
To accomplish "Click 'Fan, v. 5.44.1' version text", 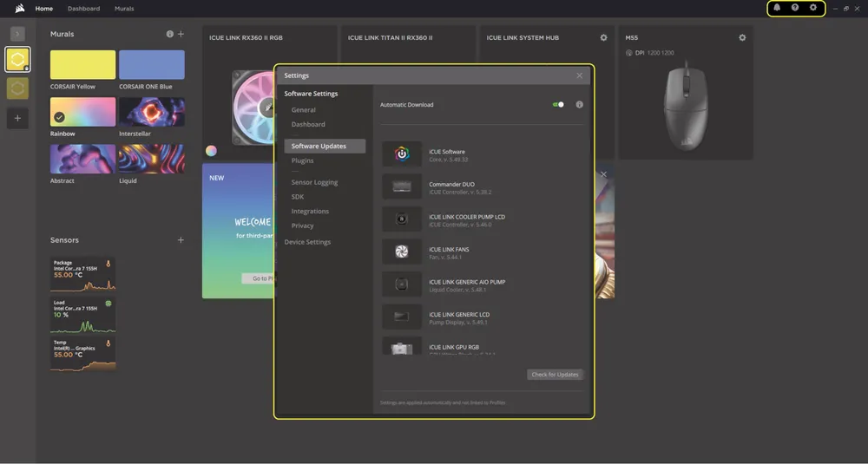I will [x=445, y=258].
